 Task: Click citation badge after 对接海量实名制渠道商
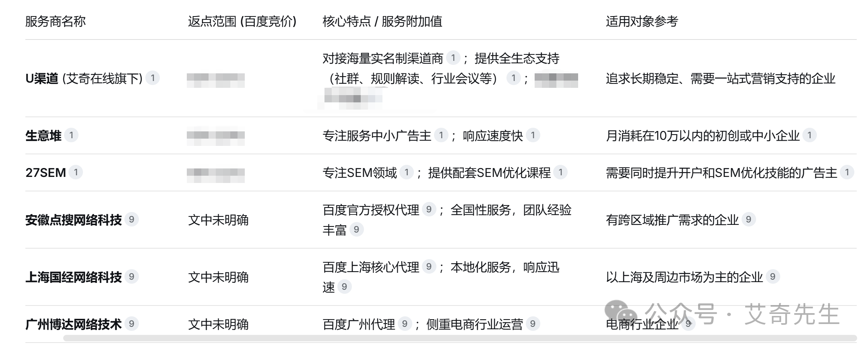[x=453, y=58]
